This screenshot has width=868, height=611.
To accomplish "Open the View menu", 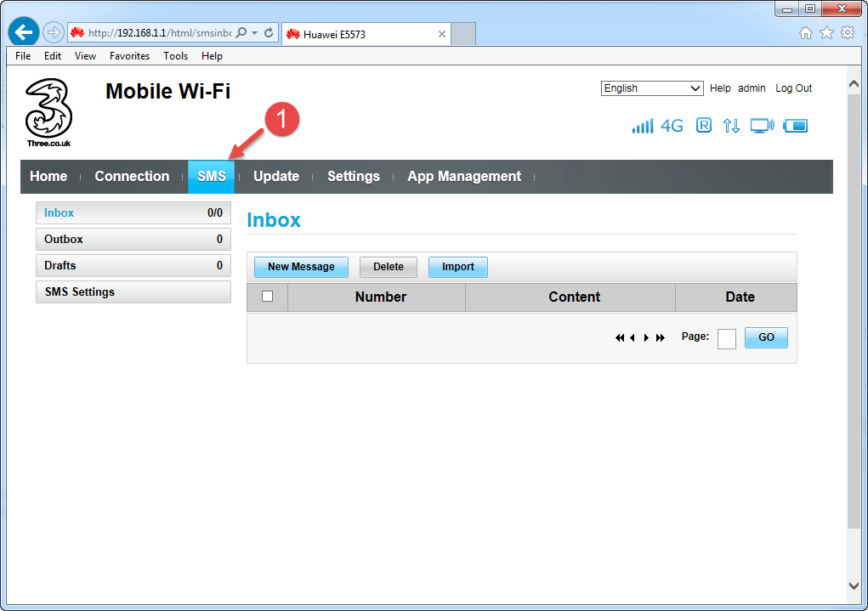I will click(85, 56).
